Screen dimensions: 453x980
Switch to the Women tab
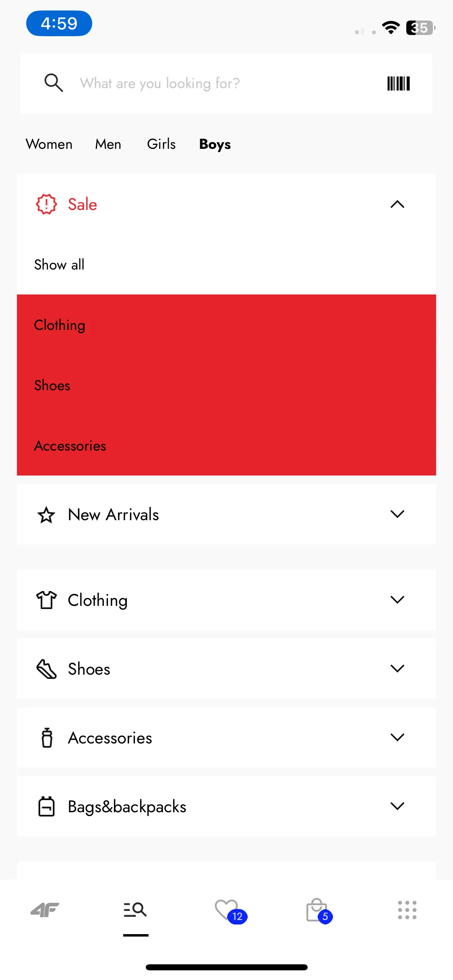pos(49,144)
